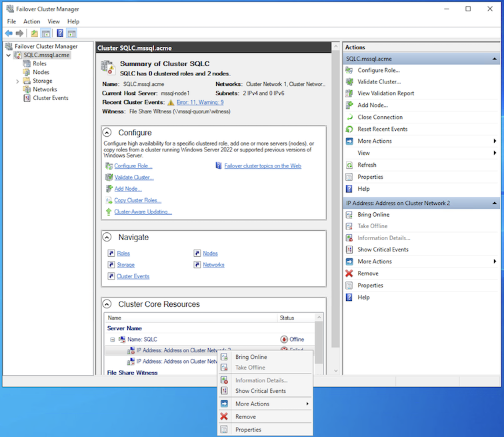This screenshot has height=437, width=504.
Task: Click Help under IP Address actions
Action: (363, 298)
